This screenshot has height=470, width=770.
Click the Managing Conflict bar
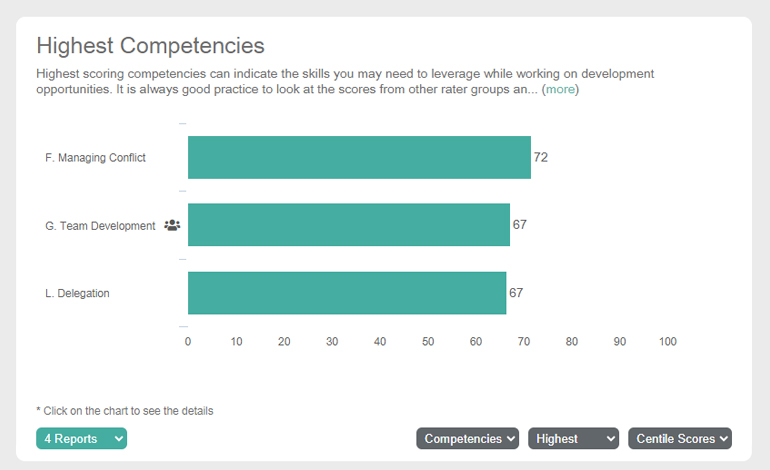[x=359, y=158]
